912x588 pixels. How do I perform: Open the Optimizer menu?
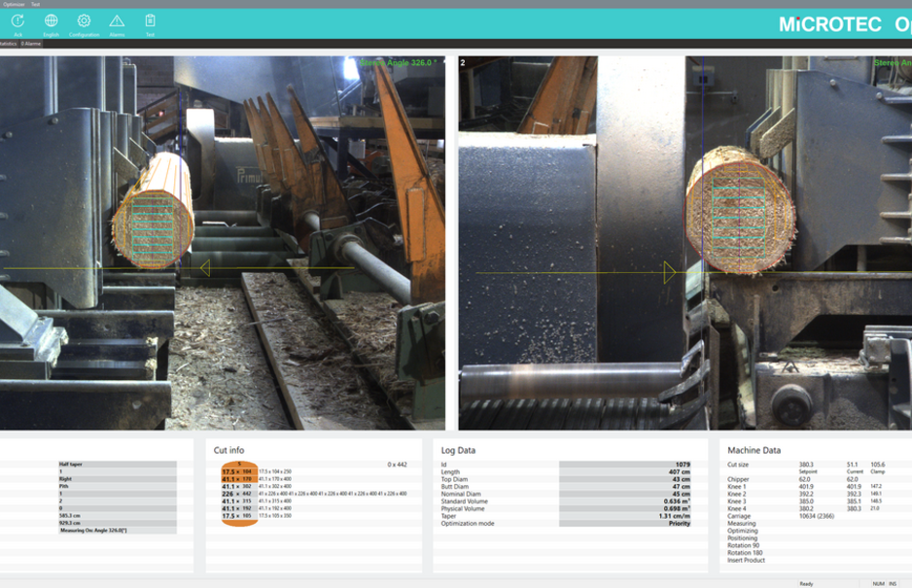(13, 4)
